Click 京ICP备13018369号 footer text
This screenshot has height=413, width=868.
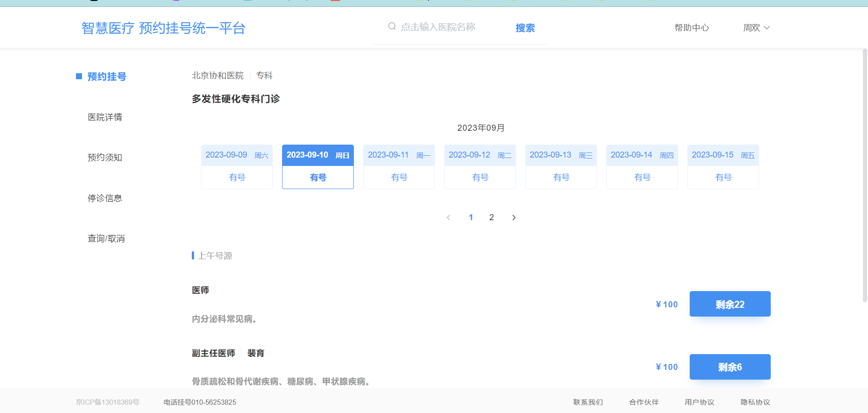click(x=107, y=402)
